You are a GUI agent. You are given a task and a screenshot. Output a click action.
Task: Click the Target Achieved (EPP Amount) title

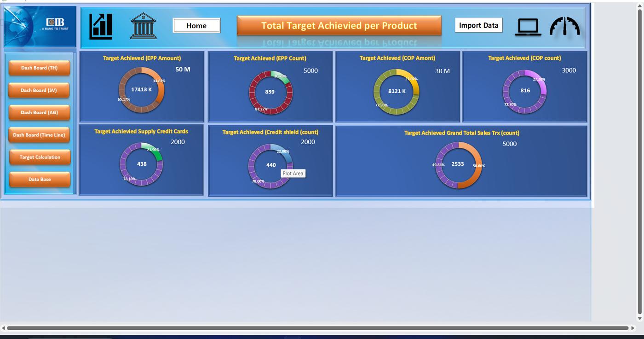(x=142, y=58)
